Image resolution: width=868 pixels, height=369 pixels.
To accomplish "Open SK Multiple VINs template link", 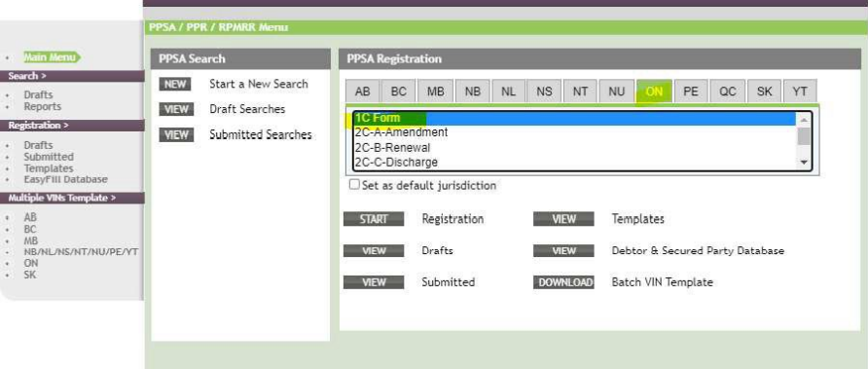I will (30, 275).
